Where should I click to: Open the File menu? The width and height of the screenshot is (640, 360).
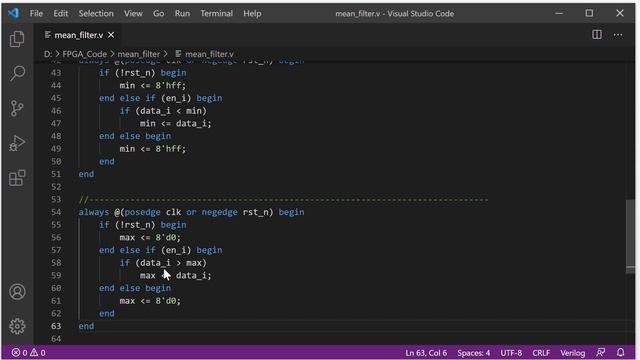tap(36, 13)
